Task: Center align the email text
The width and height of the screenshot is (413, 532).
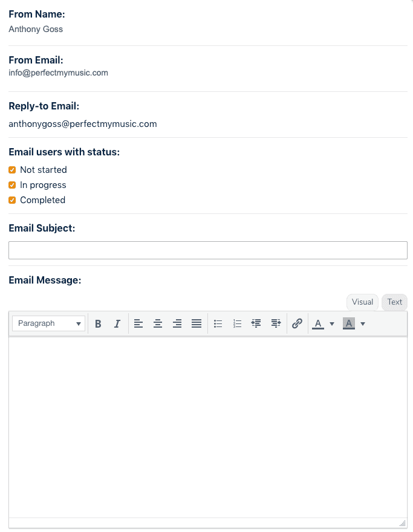Action: (x=157, y=323)
